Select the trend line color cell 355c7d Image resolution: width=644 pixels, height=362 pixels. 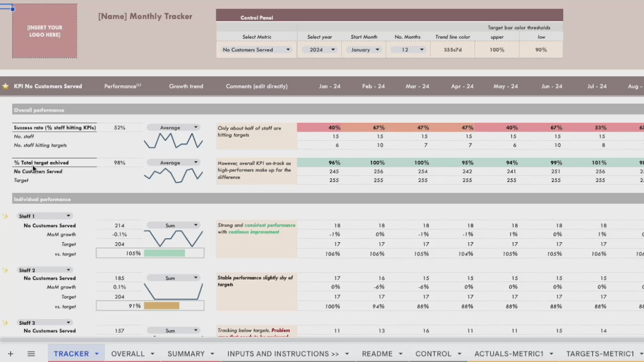pos(453,50)
